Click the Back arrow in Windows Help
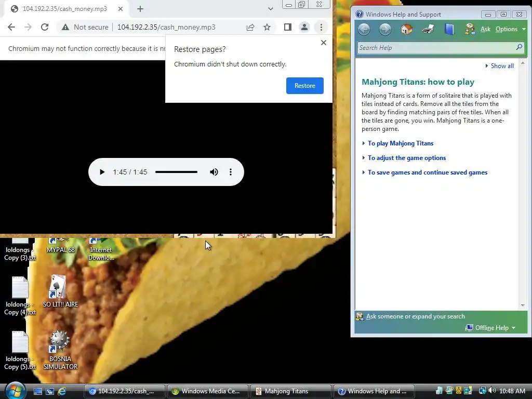The image size is (532, 399). point(364,29)
